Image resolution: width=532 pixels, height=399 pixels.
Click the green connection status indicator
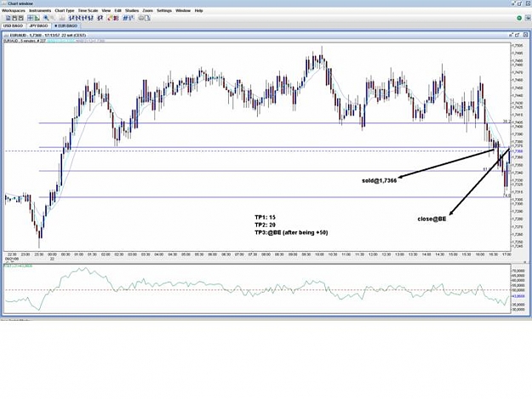point(519,18)
